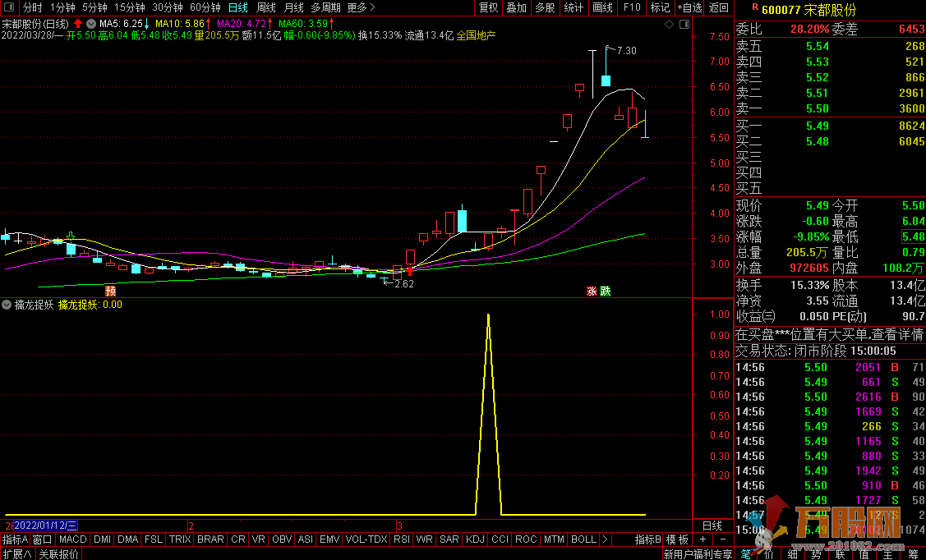Click the 在买盘 large buy order notice
Viewport: 926px width, 560px height.
pyautogui.click(x=829, y=334)
